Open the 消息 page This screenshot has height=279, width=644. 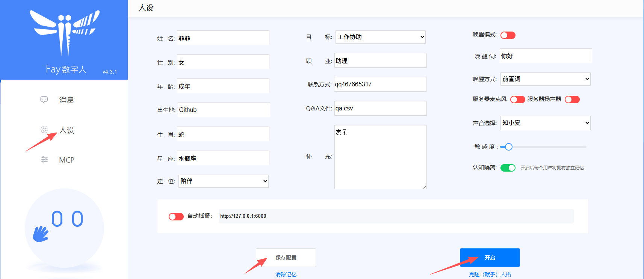pyautogui.click(x=67, y=100)
